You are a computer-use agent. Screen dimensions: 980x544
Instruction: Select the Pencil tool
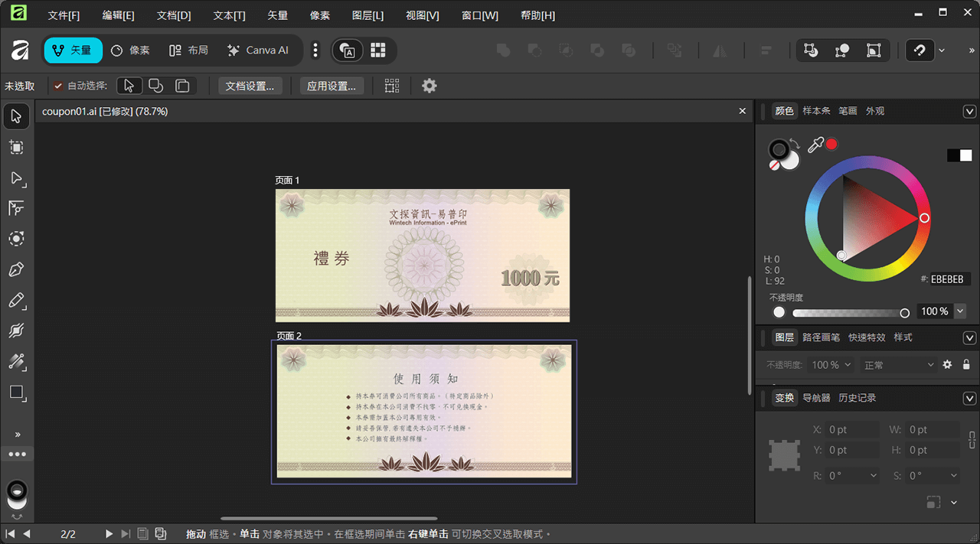click(16, 301)
